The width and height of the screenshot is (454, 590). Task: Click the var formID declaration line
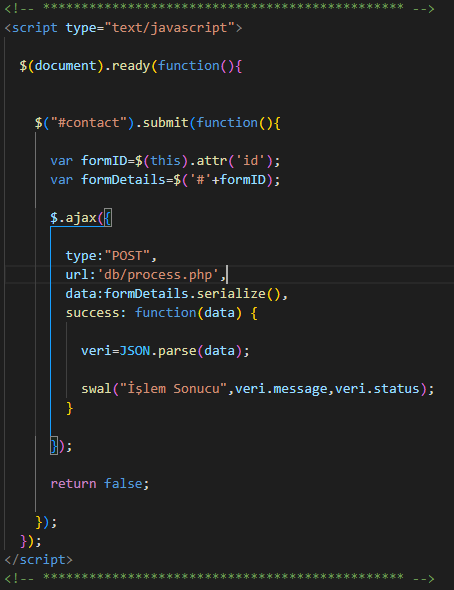(x=165, y=161)
